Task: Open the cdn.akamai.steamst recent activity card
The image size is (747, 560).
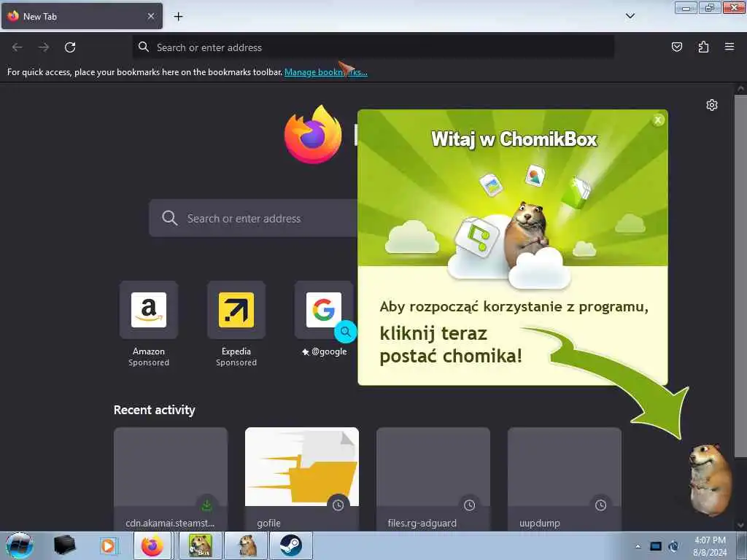Action: 171,479
